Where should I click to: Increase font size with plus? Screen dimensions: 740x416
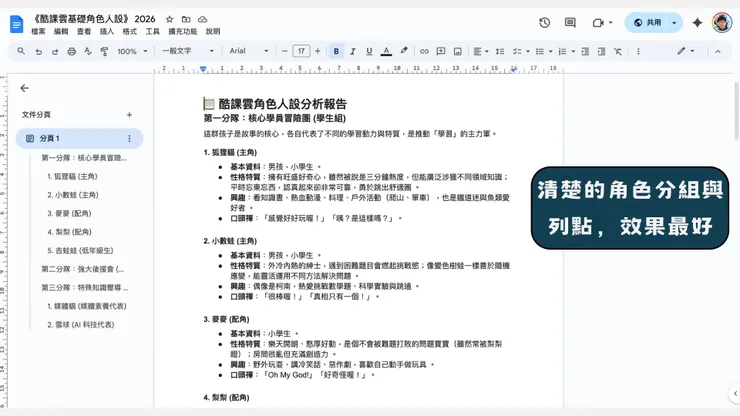[x=318, y=51]
